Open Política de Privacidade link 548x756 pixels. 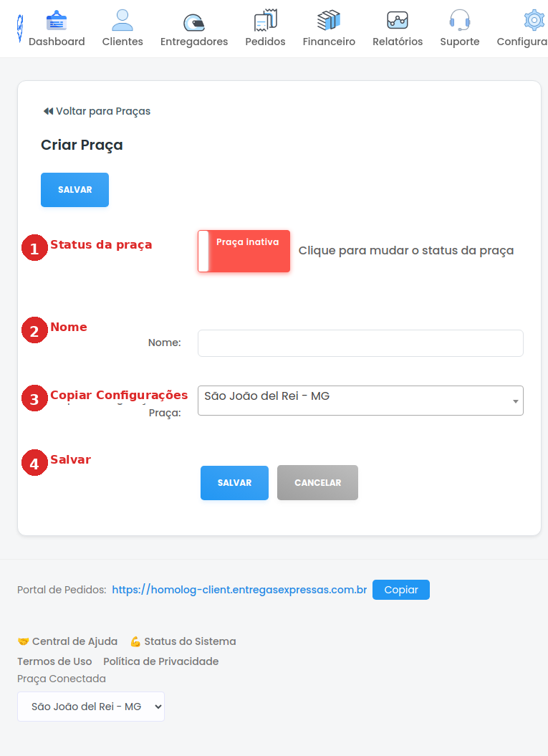click(160, 661)
